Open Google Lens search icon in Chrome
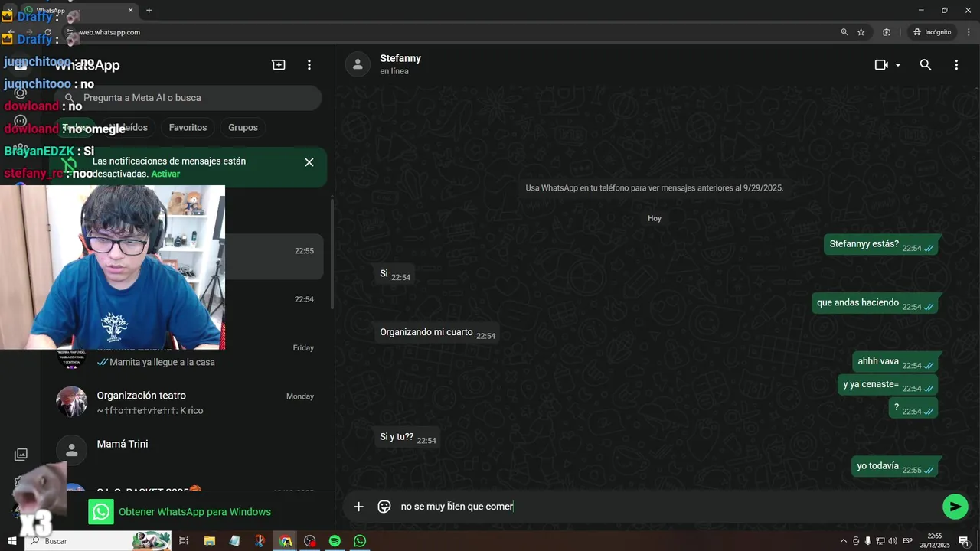Screen dimensions: 980x551 (x=887, y=32)
